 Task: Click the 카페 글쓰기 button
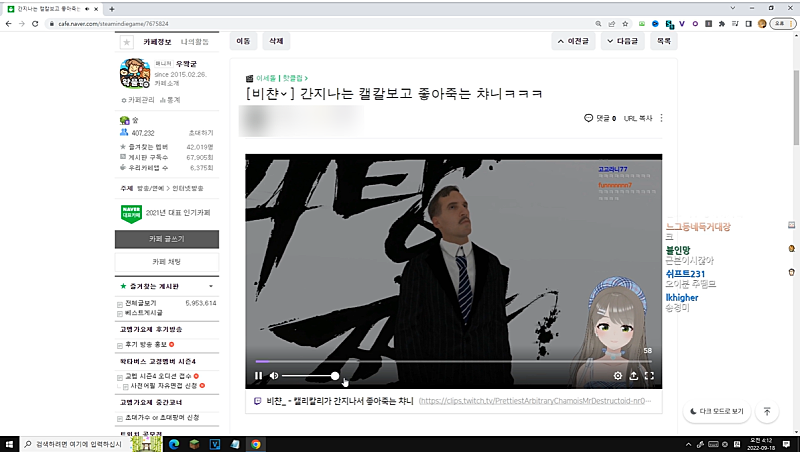(167, 239)
